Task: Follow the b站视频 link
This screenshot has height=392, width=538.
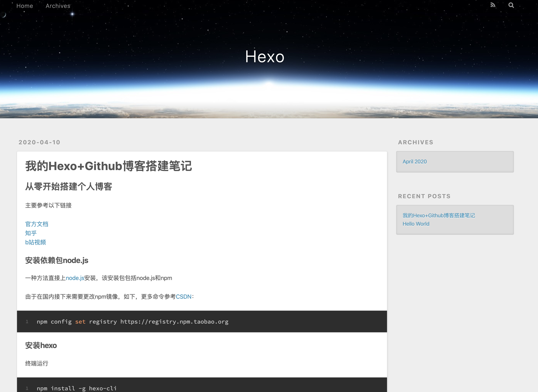Action: click(36, 242)
